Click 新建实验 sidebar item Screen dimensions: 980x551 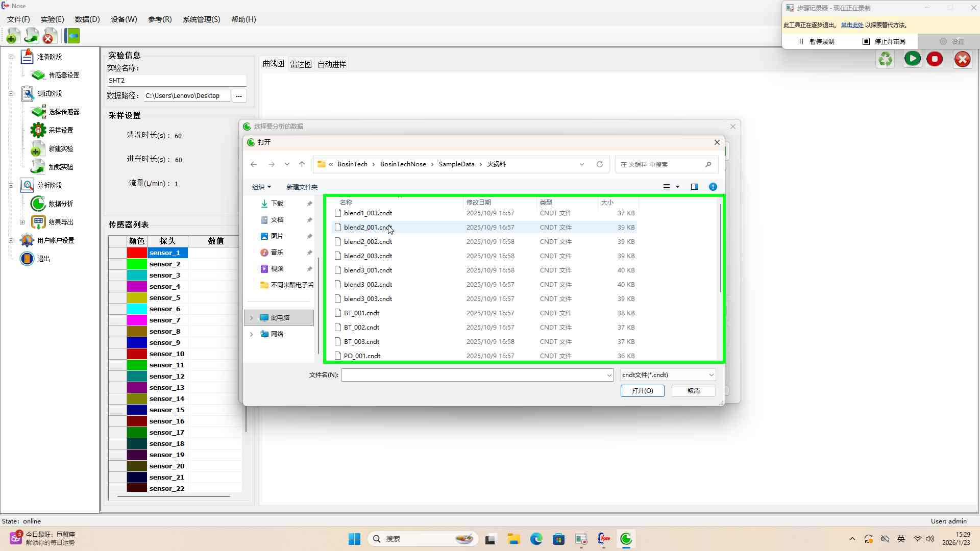pos(60,148)
